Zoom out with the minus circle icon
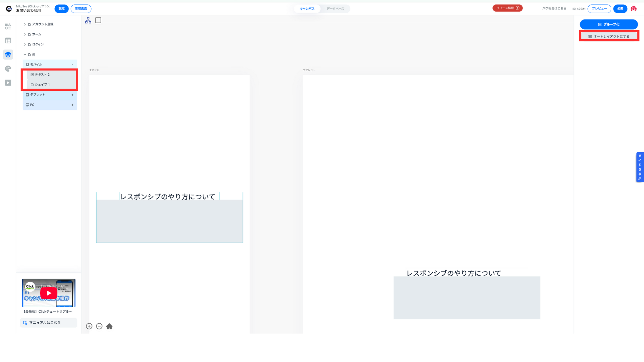This screenshot has height=362, width=644. pyautogui.click(x=99, y=326)
